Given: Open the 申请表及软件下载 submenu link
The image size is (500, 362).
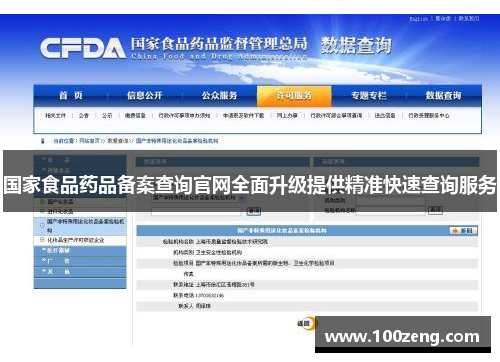Looking at the screenshot, I should (243, 116).
